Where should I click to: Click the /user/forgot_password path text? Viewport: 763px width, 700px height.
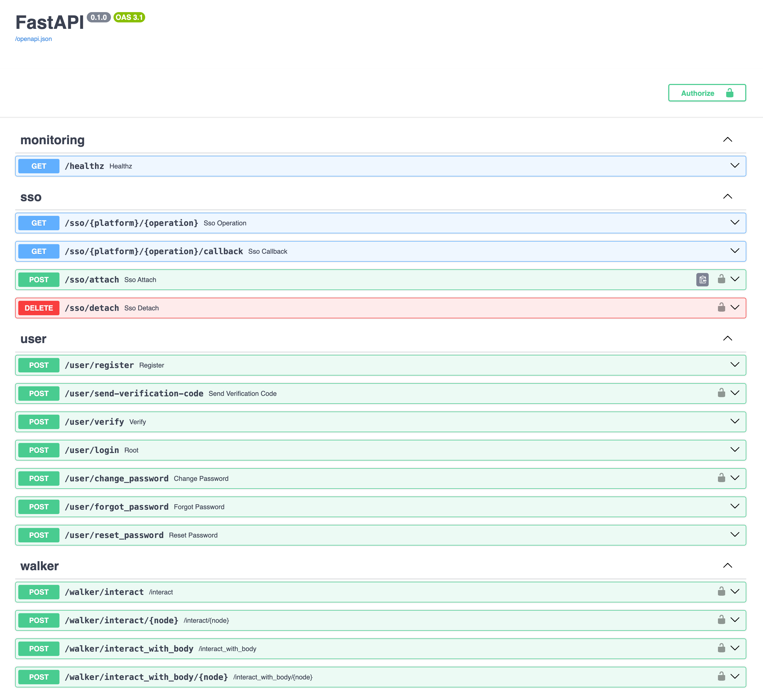(117, 507)
